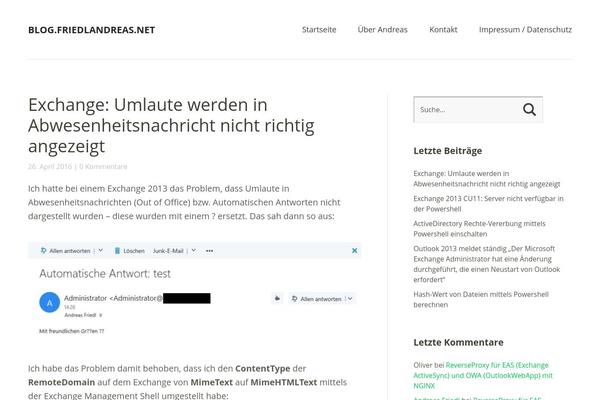This screenshot has width=600, height=400.
Task: Open the green 'ReverseProxy für EAS' comment link
Action: [483, 376]
